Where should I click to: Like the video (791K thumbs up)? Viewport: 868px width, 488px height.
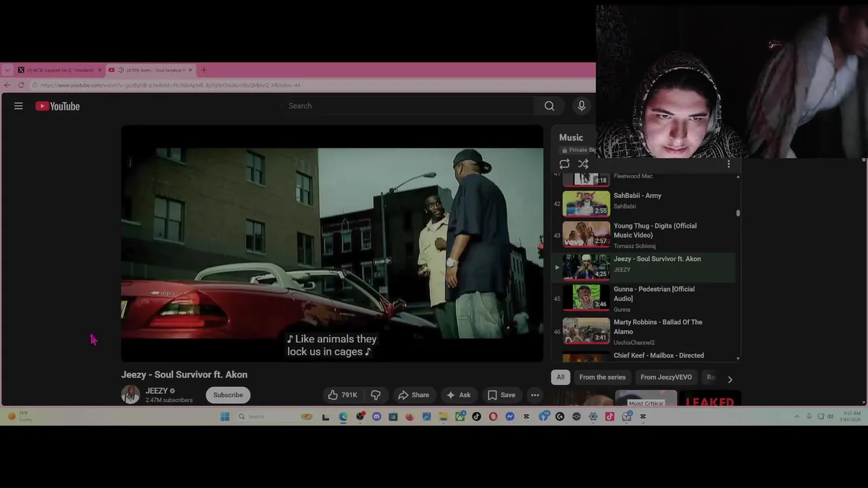pyautogui.click(x=342, y=395)
